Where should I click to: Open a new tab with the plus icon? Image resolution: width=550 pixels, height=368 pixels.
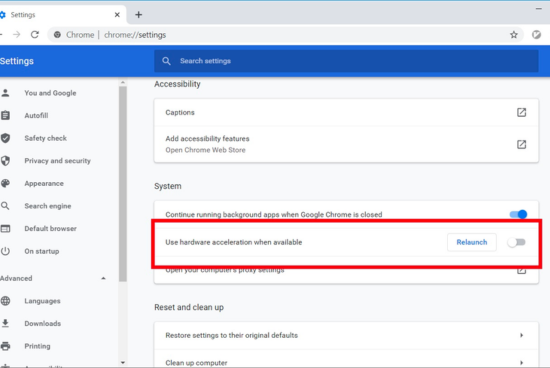139,15
